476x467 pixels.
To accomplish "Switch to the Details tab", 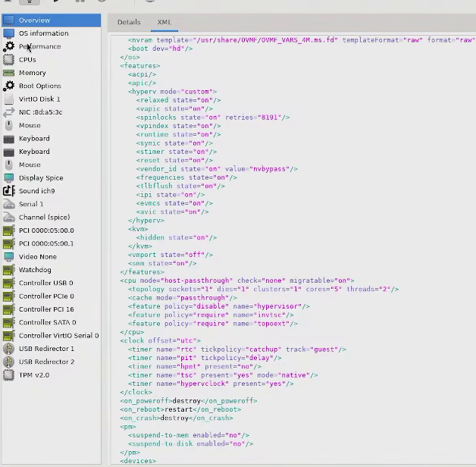I will click(129, 22).
